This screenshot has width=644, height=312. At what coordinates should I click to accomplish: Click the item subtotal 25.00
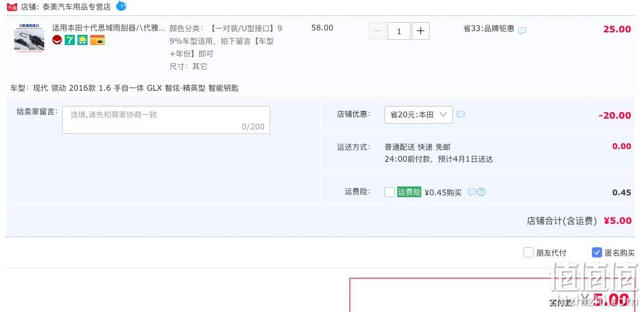[x=617, y=29]
